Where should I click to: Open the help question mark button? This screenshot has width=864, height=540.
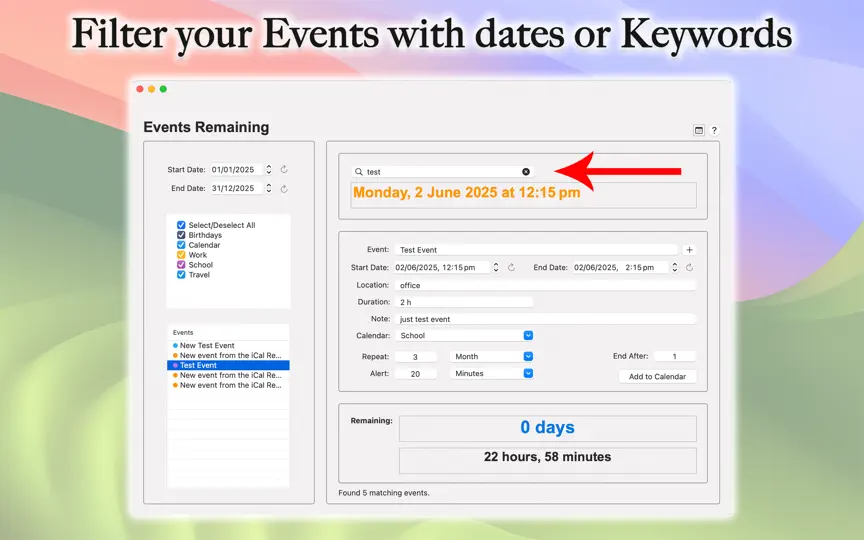[714, 131]
